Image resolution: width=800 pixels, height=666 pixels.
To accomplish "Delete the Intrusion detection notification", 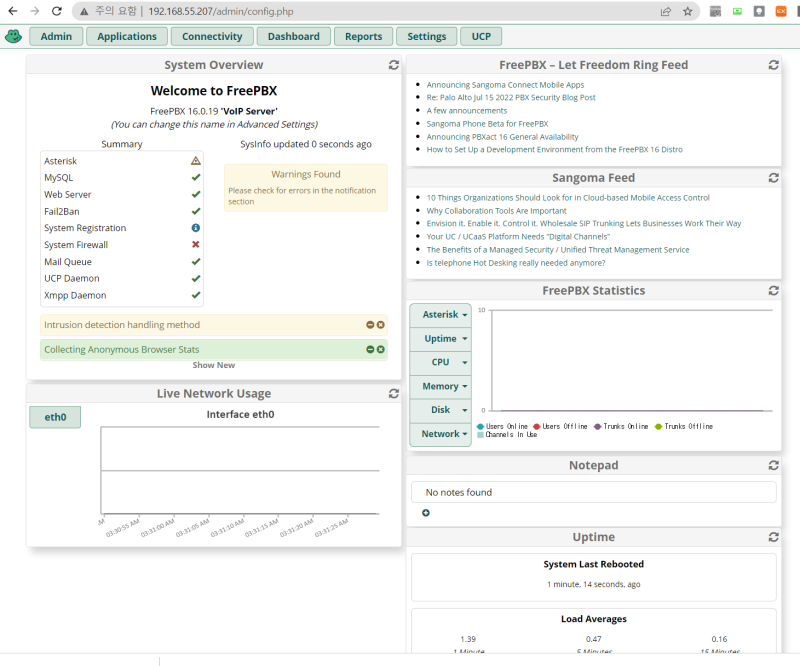I will coord(380,325).
